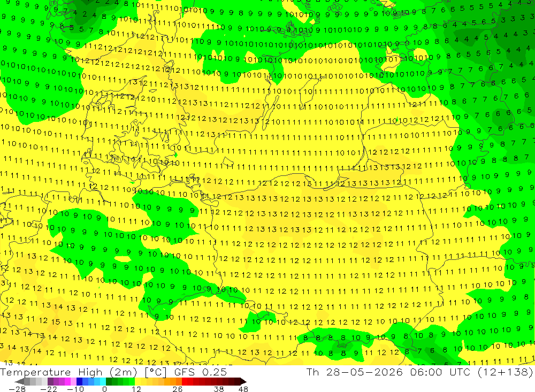Click the 'GFS 0.25' model label
This screenshot has width=535, height=392.
tap(201, 372)
